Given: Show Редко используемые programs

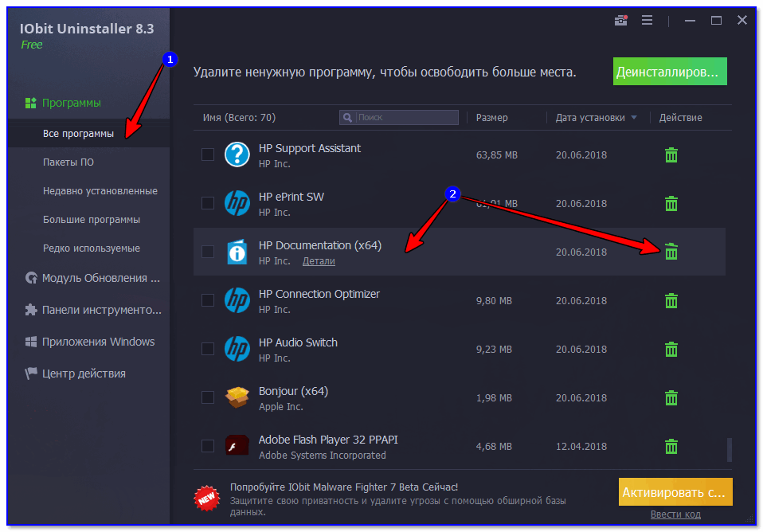Looking at the screenshot, I should pos(91,248).
